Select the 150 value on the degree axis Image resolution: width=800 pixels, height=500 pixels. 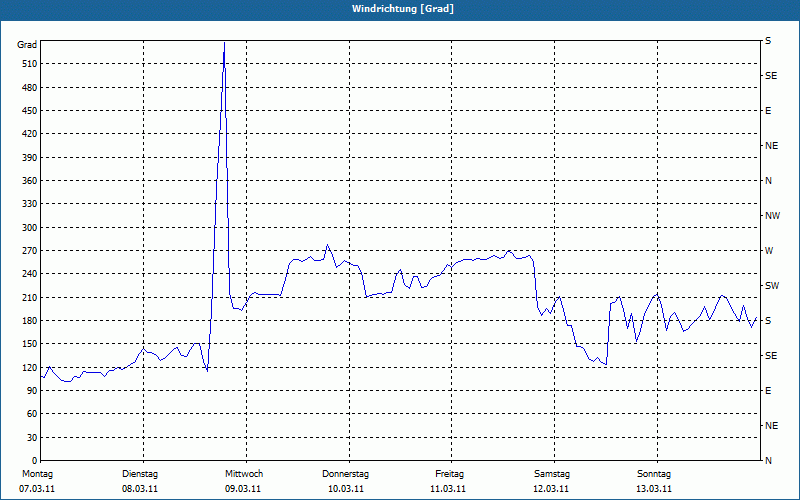[30, 344]
